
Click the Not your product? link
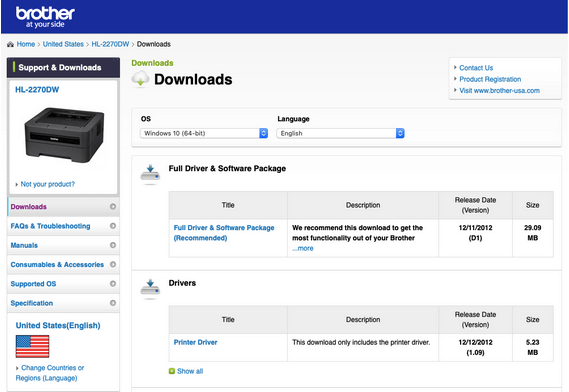coord(48,184)
